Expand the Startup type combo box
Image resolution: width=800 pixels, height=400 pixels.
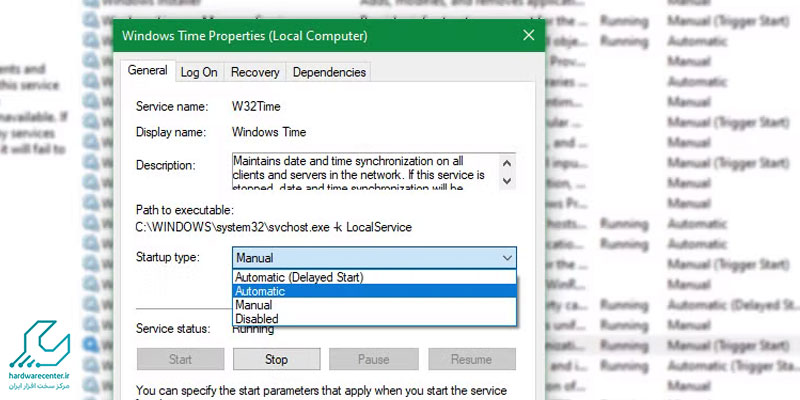[x=374, y=258]
